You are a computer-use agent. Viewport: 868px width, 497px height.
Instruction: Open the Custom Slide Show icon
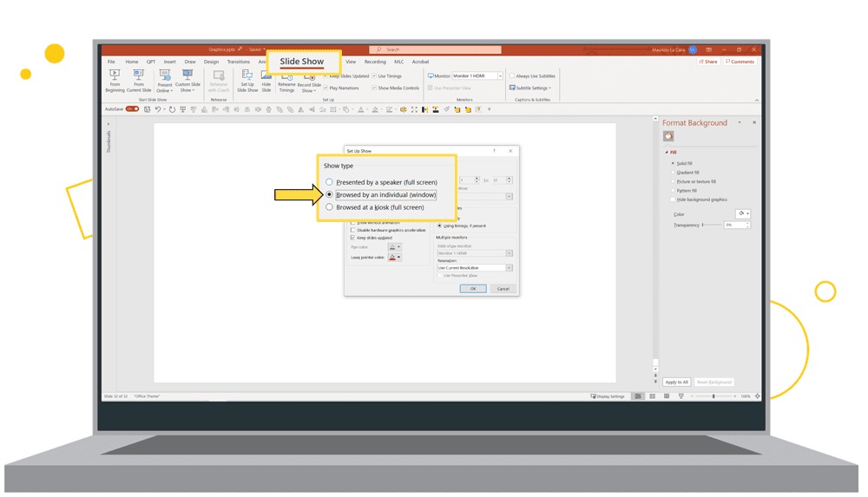(x=187, y=81)
